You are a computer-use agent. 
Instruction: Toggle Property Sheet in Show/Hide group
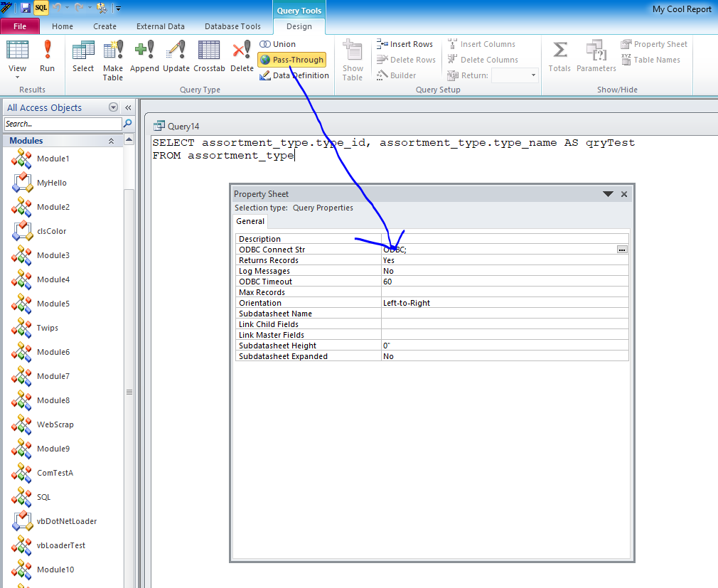click(654, 44)
